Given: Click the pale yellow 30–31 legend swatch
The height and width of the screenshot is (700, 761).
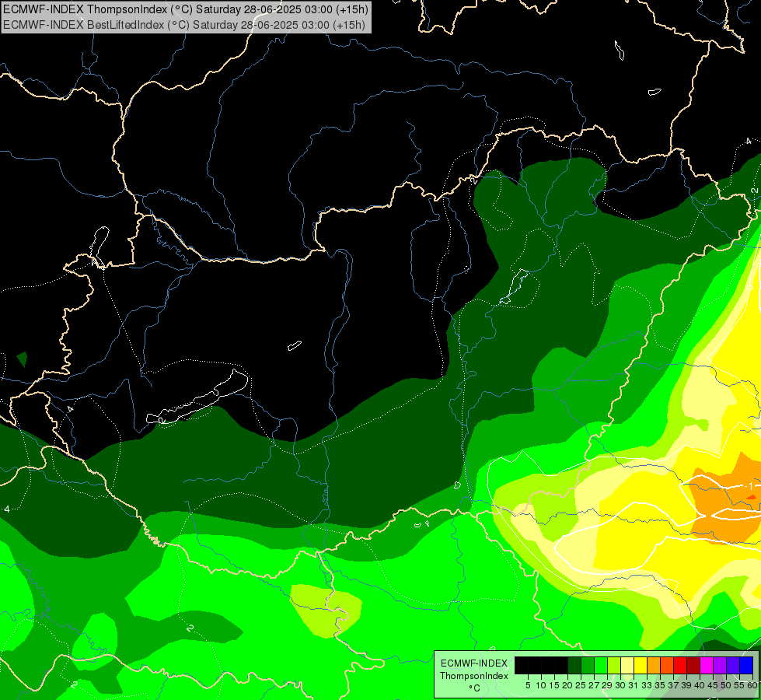Looking at the screenshot, I should pyautogui.click(x=627, y=665).
